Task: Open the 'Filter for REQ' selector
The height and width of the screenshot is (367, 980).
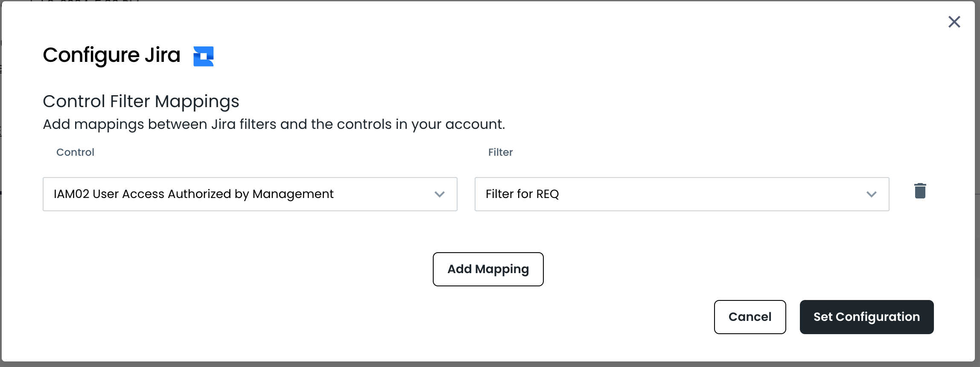Action: click(682, 194)
